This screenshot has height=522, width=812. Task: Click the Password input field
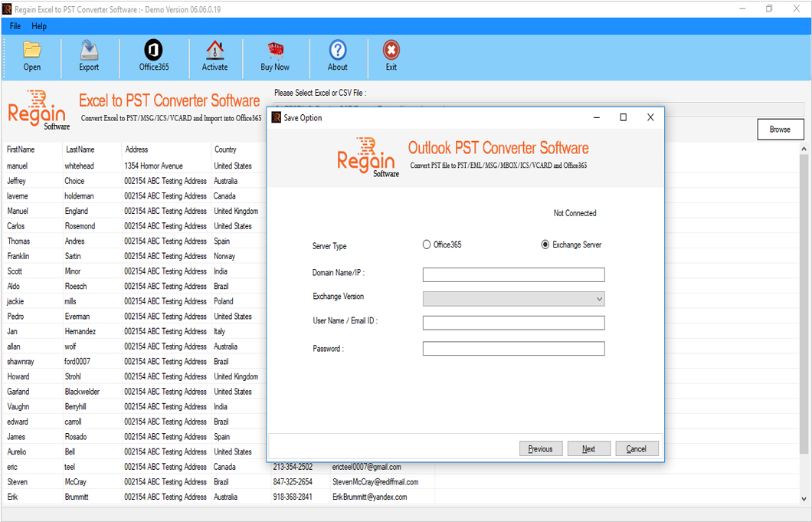[513, 348]
